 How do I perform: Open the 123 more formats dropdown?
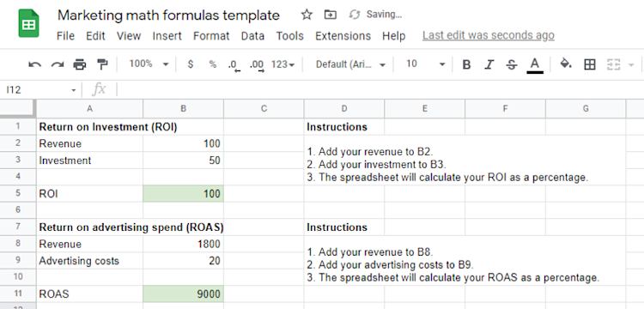[x=283, y=64]
